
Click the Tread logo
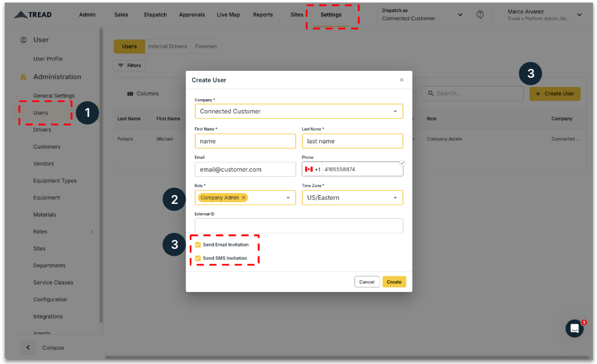[33, 15]
